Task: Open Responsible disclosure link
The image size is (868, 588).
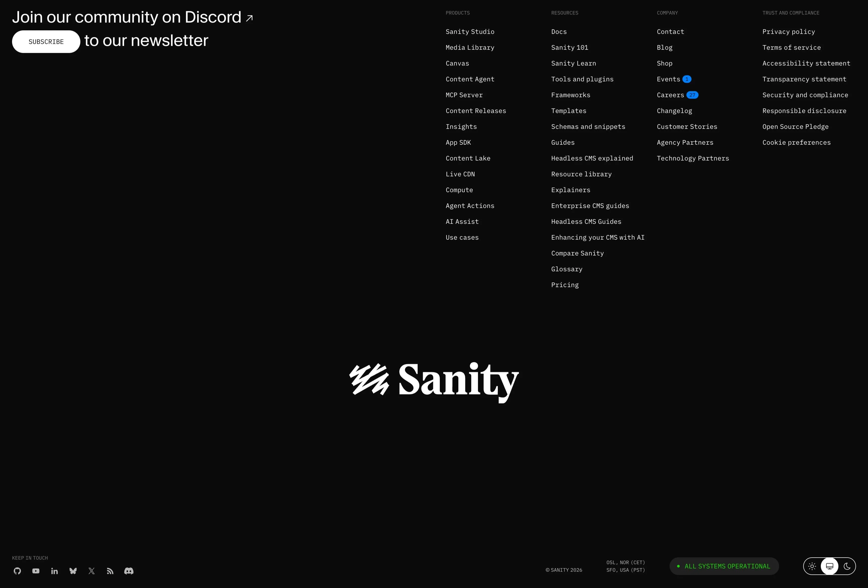Action: (804, 111)
